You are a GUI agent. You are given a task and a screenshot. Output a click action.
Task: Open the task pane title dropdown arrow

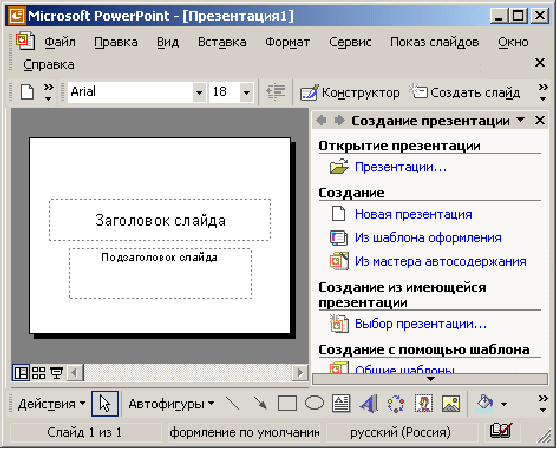click(520, 120)
